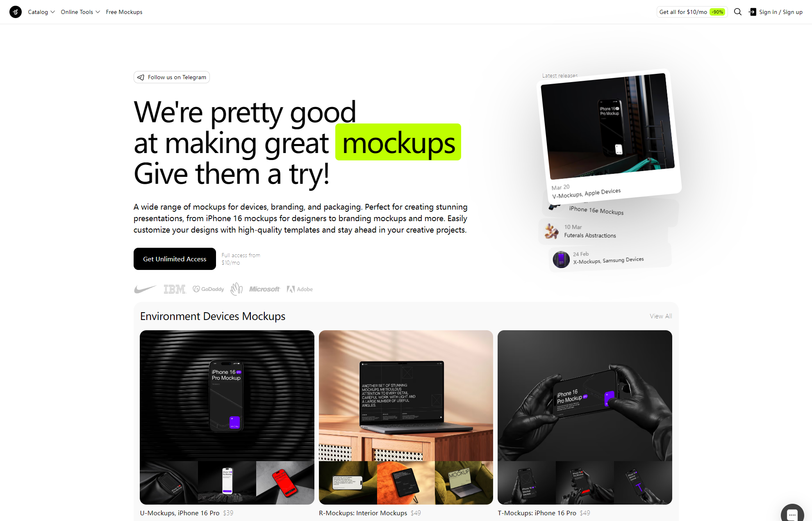The height and width of the screenshot is (521, 812).
Task: Open the Free Mockups menu item
Action: click(x=124, y=12)
